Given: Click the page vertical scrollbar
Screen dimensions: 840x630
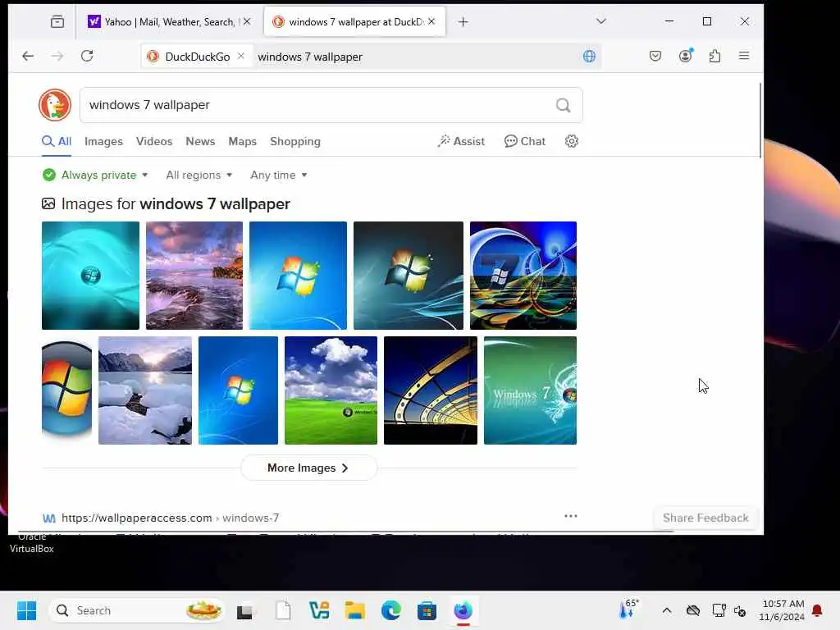Looking at the screenshot, I should (x=760, y=121).
